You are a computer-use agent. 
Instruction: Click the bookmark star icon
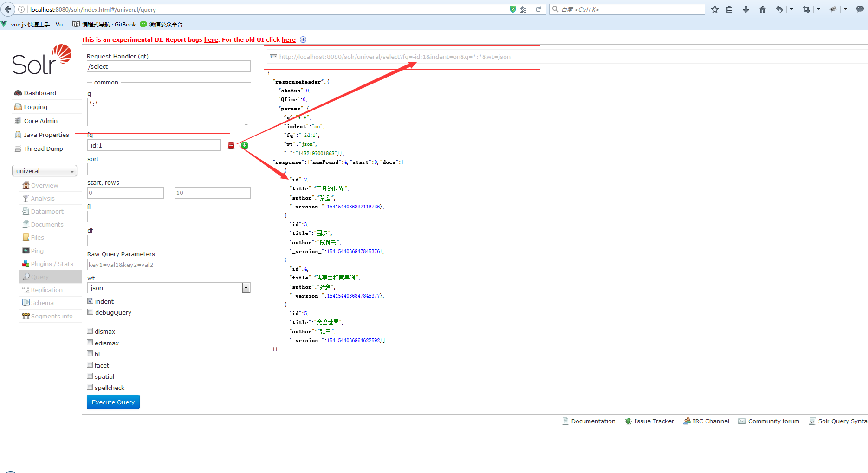click(x=715, y=9)
